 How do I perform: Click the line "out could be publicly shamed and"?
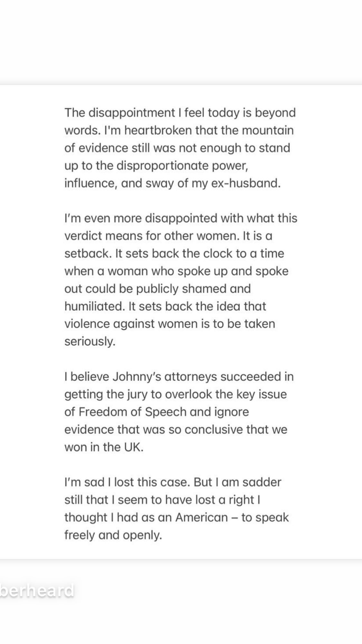click(157, 289)
